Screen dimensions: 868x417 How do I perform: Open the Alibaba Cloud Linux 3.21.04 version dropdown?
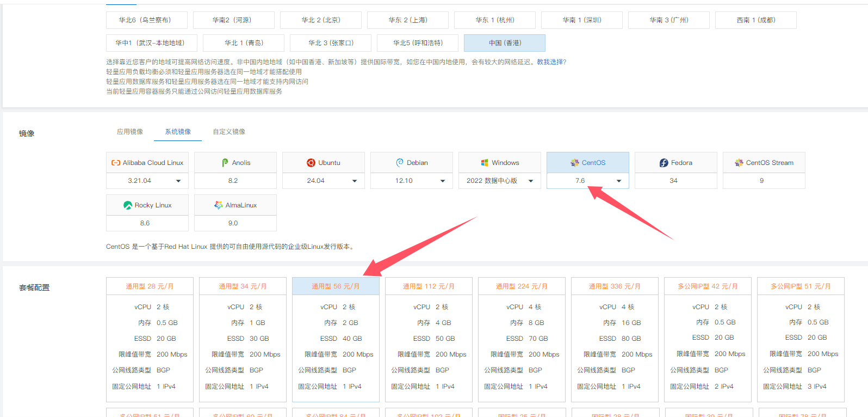click(x=147, y=181)
